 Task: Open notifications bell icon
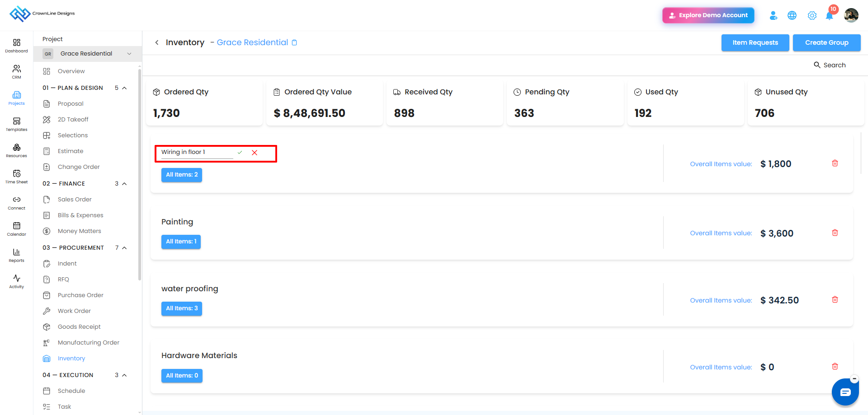829,16
